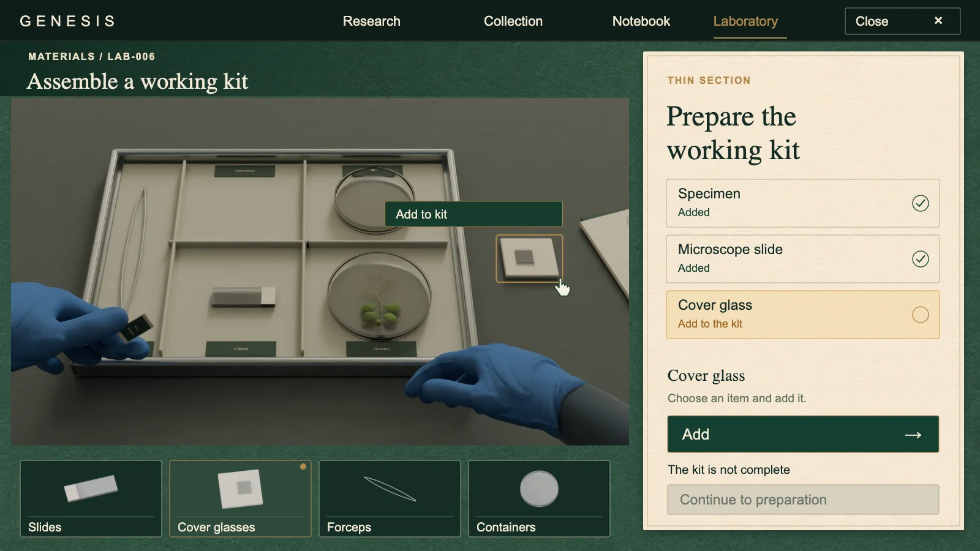Click the GENESIS logo
This screenshot has width=980, height=551.
tap(67, 21)
